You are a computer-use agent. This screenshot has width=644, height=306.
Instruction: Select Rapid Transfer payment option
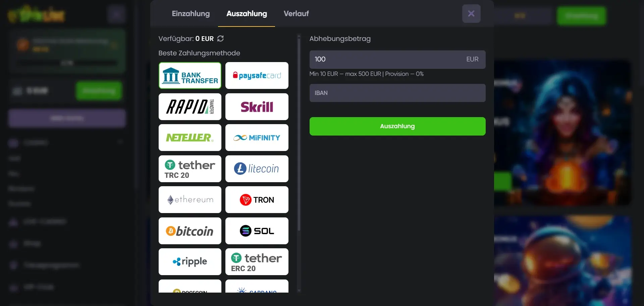[x=190, y=107]
